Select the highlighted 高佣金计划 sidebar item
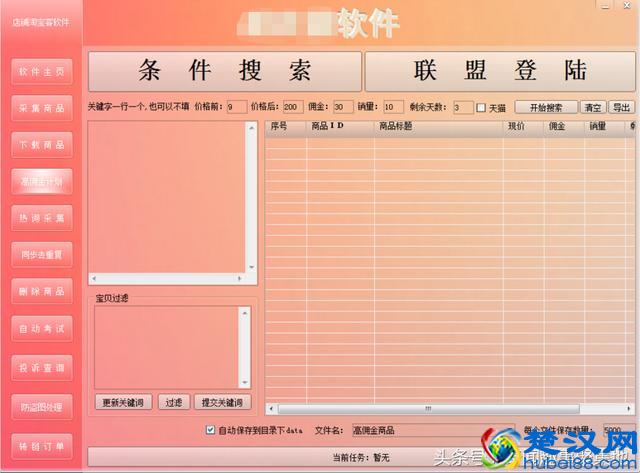 click(x=42, y=181)
